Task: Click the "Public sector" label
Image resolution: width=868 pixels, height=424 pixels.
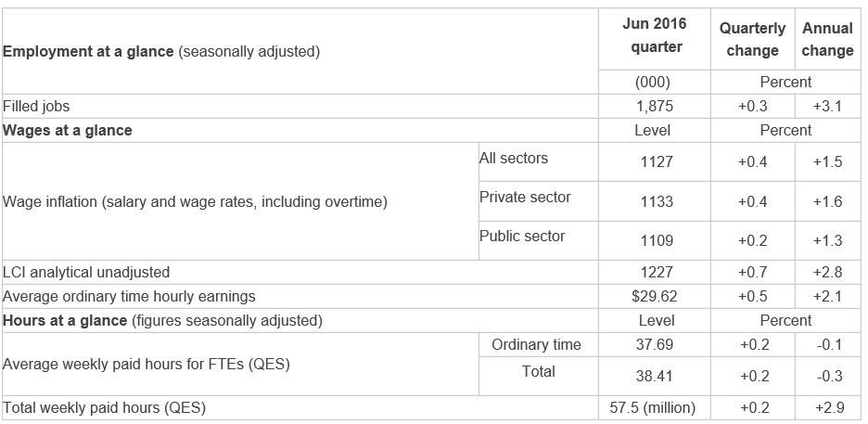Action: (522, 237)
